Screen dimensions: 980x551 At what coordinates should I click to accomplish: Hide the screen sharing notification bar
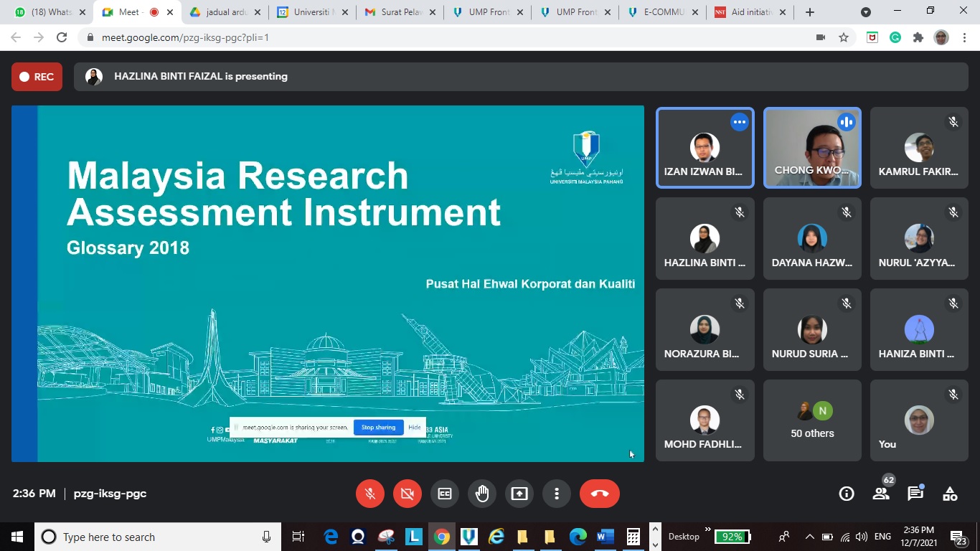415,428
